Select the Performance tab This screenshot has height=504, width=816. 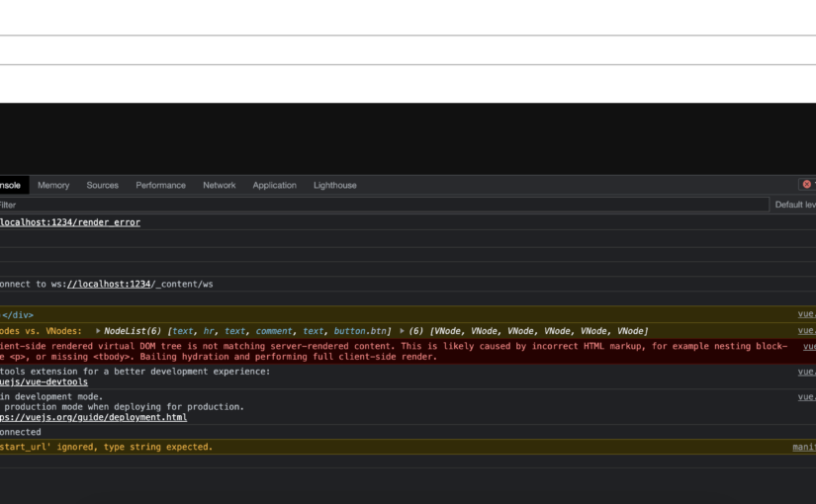pos(160,185)
